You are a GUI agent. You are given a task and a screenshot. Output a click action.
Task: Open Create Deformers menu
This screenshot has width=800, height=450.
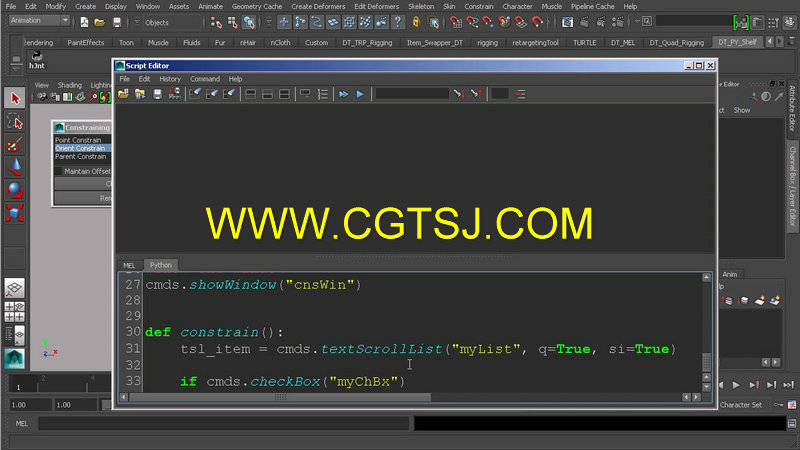tap(318, 7)
